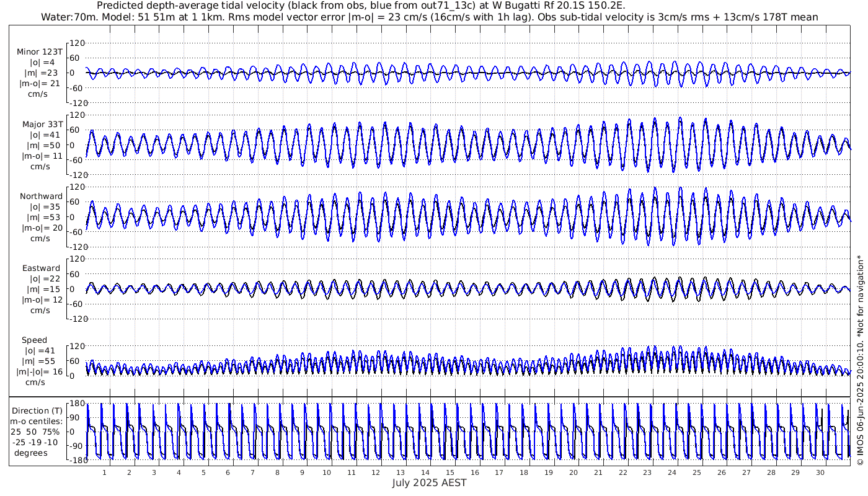Click the vertical 'IMOS 06-Jun-2025' copyright text

tap(860, 361)
